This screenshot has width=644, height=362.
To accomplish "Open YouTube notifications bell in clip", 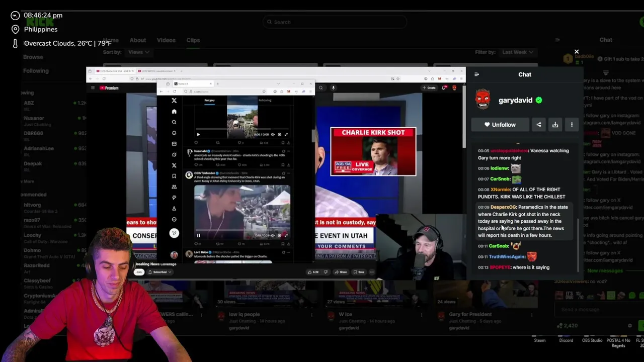I will click(x=444, y=87).
